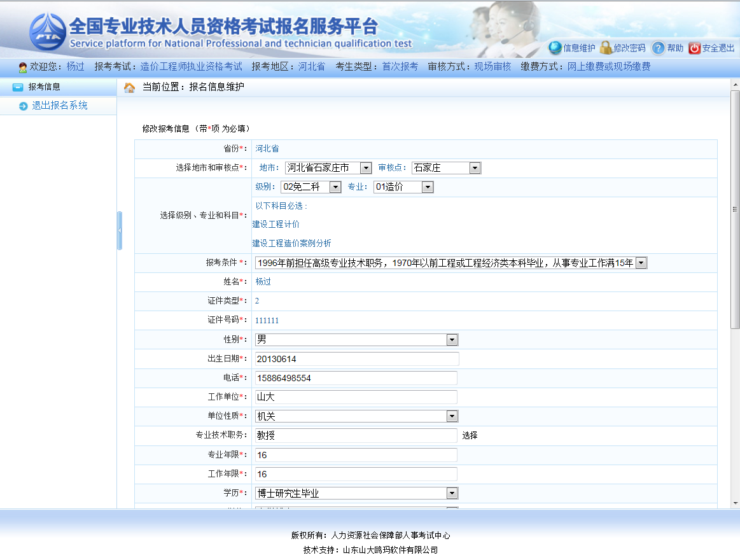
Task: Click the home icon beside 当前位置
Action: pyautogui.click(x=129, y=87)
